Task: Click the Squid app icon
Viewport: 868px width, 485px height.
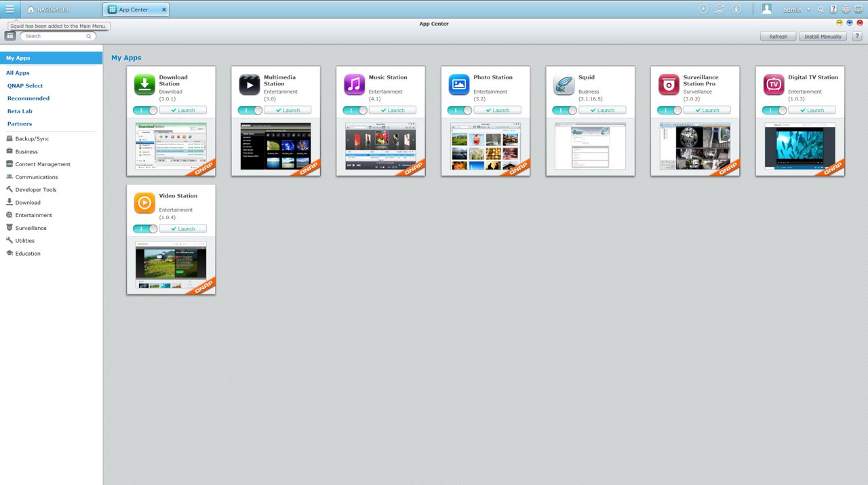Action: tap(564, 85)
